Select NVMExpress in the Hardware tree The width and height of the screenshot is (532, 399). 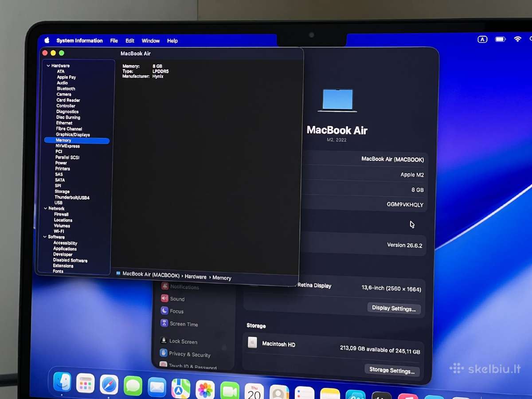click(67, 146)
